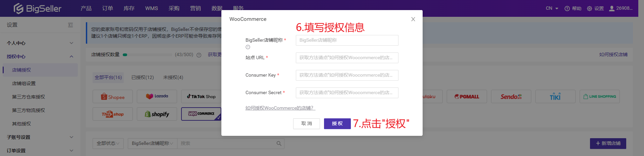
Task: Focus the BigSeller店铺昵称 input field
Action: pos(347,40)
